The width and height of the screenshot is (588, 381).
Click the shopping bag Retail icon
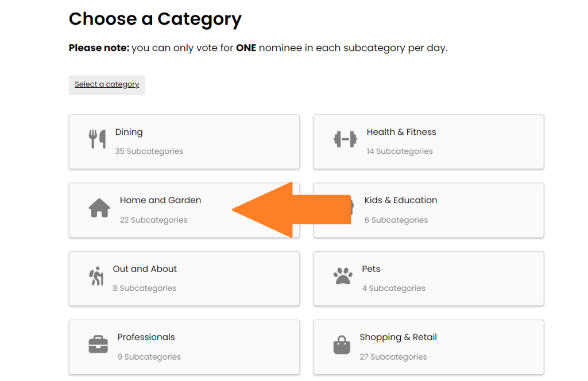coord(342,345)
